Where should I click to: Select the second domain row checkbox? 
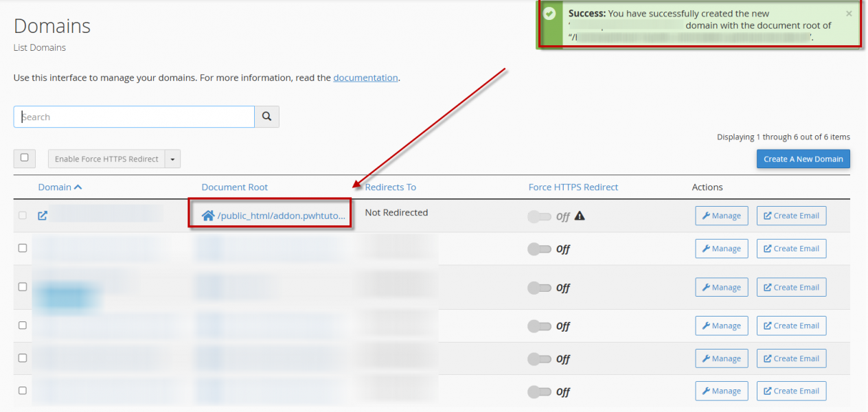coord(23,248)
